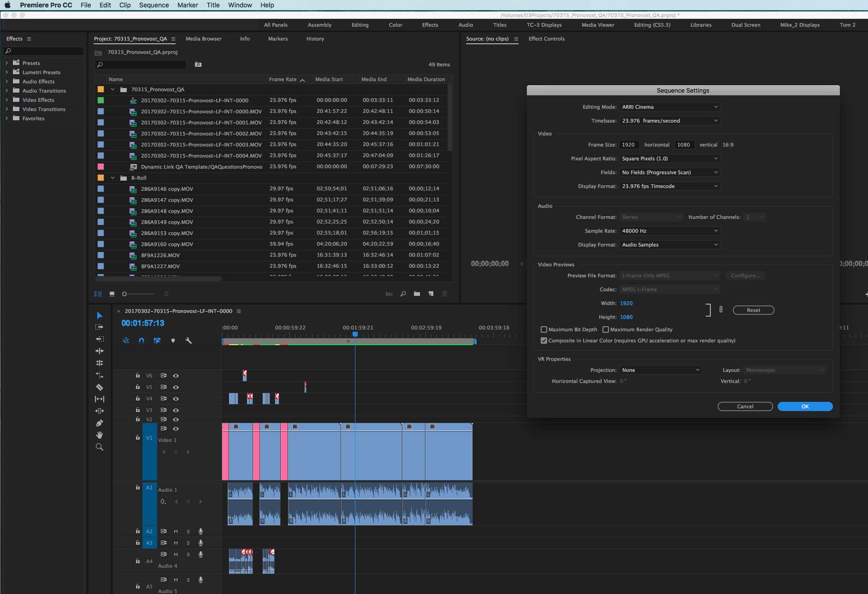Click Clear trash icon in Project panel
This screenshot has width=868, height=594.
pyautogui.click(x=445, y=294)
